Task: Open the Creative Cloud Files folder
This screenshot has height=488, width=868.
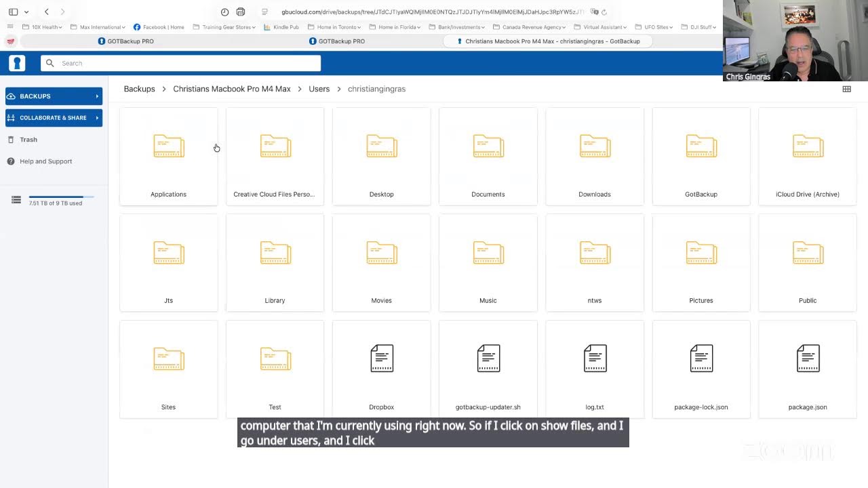Action: (275, 157)
